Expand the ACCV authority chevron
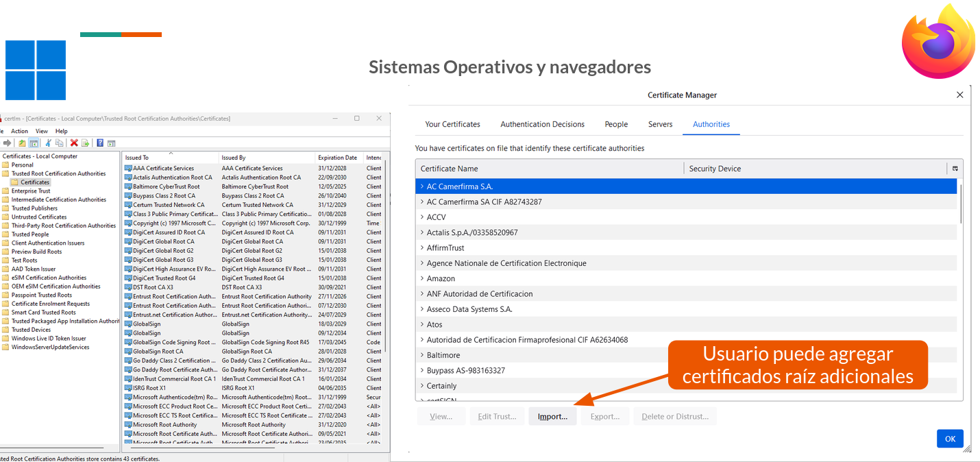 pyautogui.click(x=422, y=217)
